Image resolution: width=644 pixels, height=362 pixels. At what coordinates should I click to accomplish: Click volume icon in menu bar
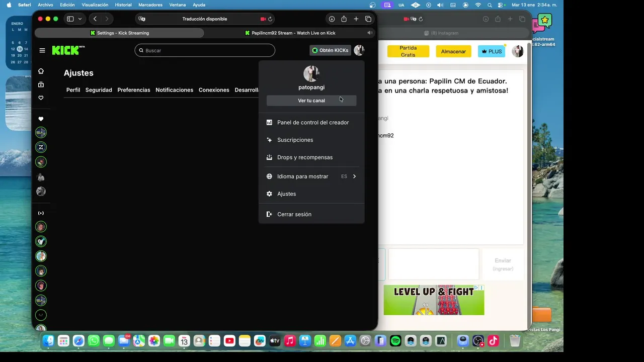440,5
